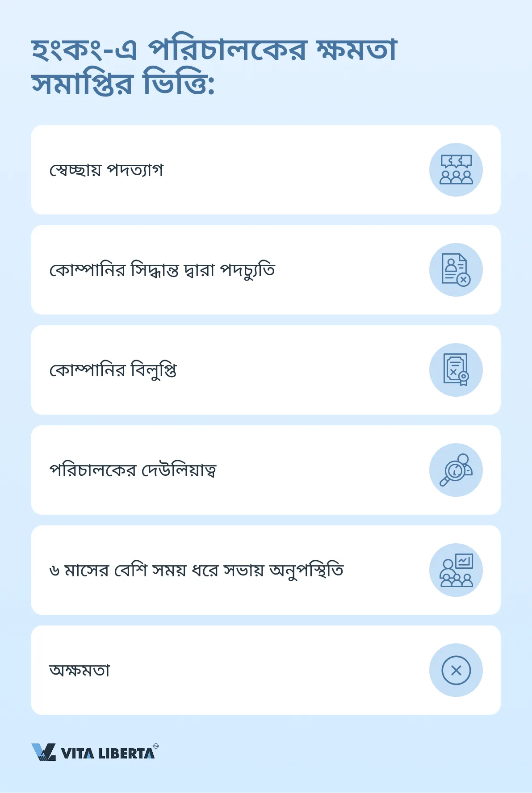Select the certificate with seal icon

(456, 370)
